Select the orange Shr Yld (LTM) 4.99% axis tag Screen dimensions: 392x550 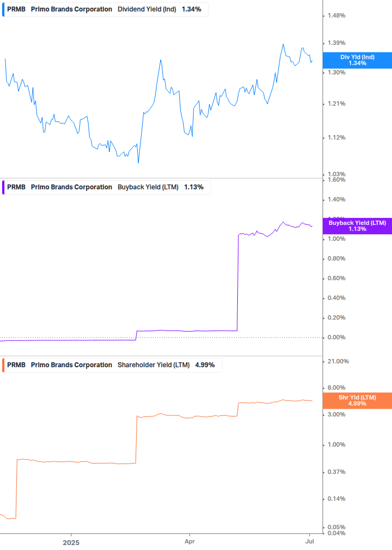[358, 401]
